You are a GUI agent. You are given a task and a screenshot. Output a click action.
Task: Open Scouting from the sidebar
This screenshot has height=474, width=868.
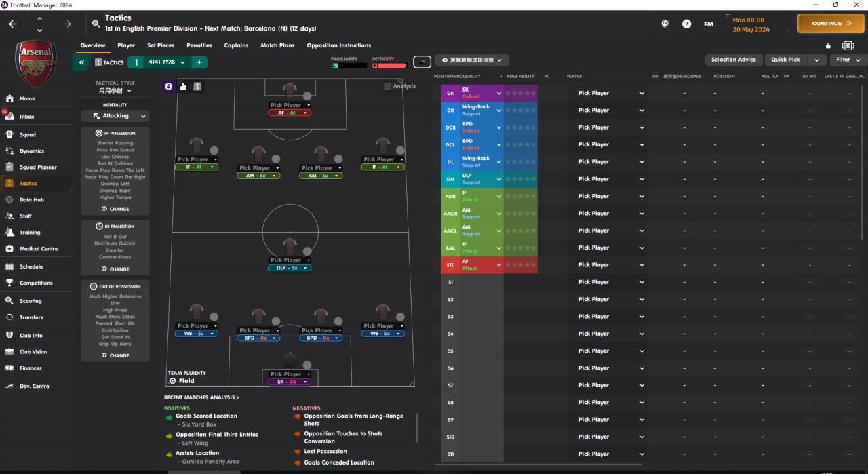coord(31,301)
